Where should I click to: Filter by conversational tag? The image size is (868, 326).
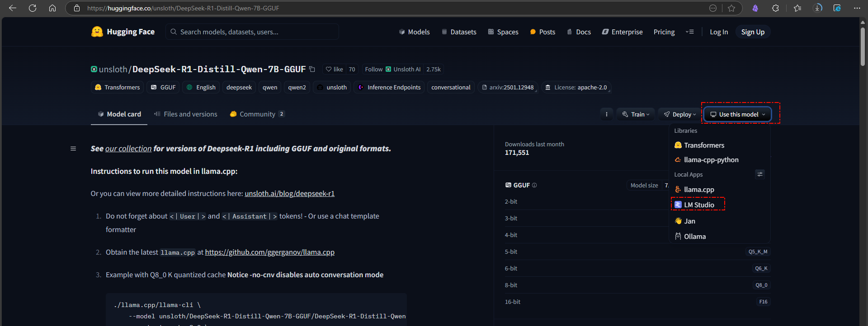click(x=451, y=87)
